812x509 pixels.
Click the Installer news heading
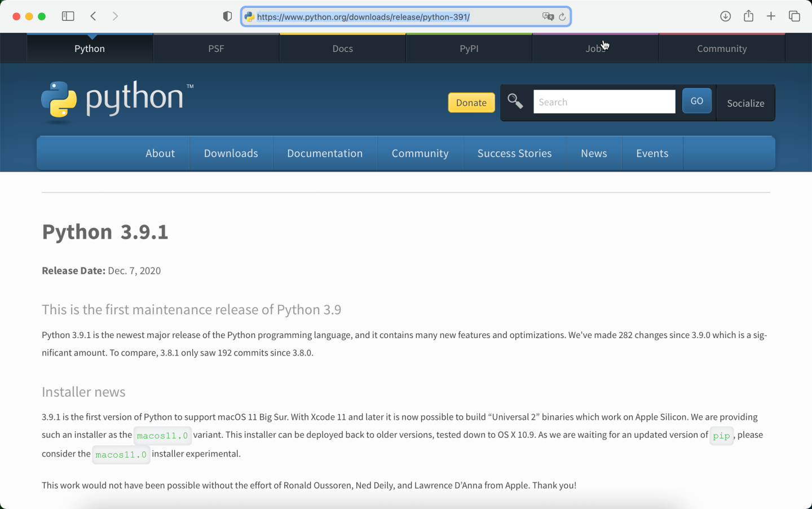tap(83, 392)
